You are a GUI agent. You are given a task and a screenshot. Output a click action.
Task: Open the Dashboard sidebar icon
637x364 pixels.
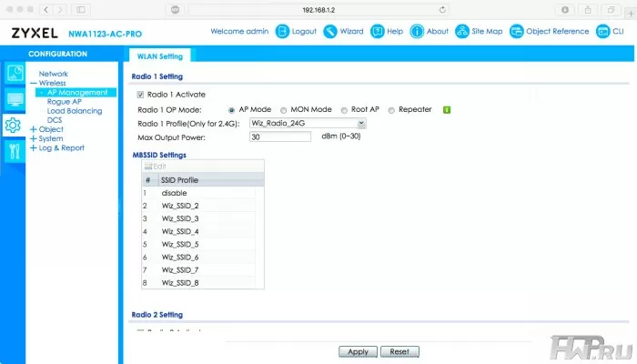(15, 74)
